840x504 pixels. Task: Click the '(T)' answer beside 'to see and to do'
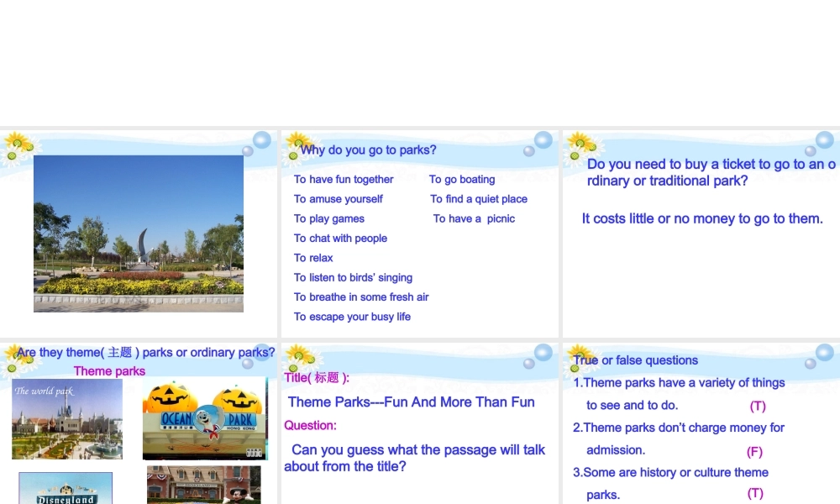click(x=758, y=406)
